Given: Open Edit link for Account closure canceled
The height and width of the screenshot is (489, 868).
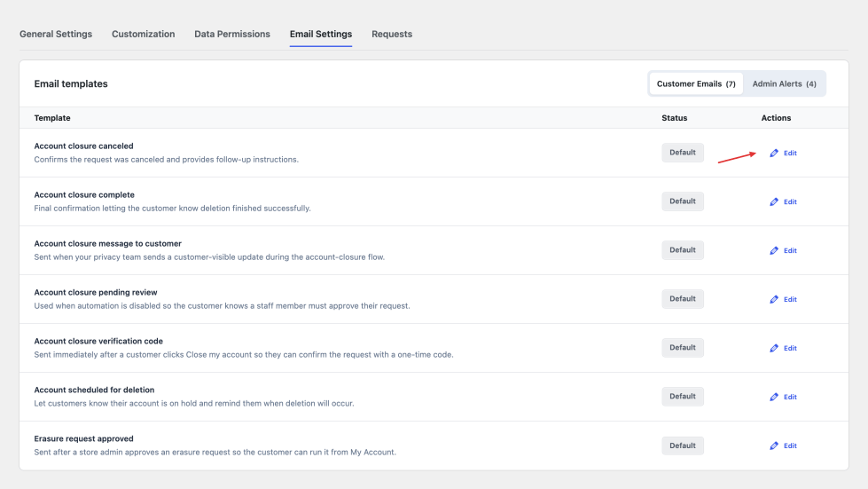Looking at the screenshot, I should tap(790, 153).
